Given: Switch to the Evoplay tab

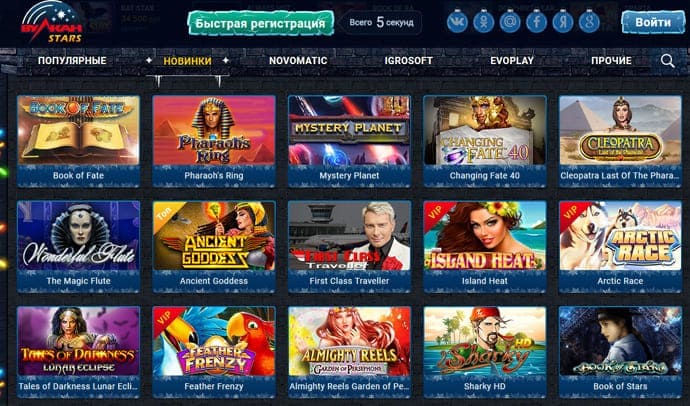Looking at the screenshot, I should (512, 61).
